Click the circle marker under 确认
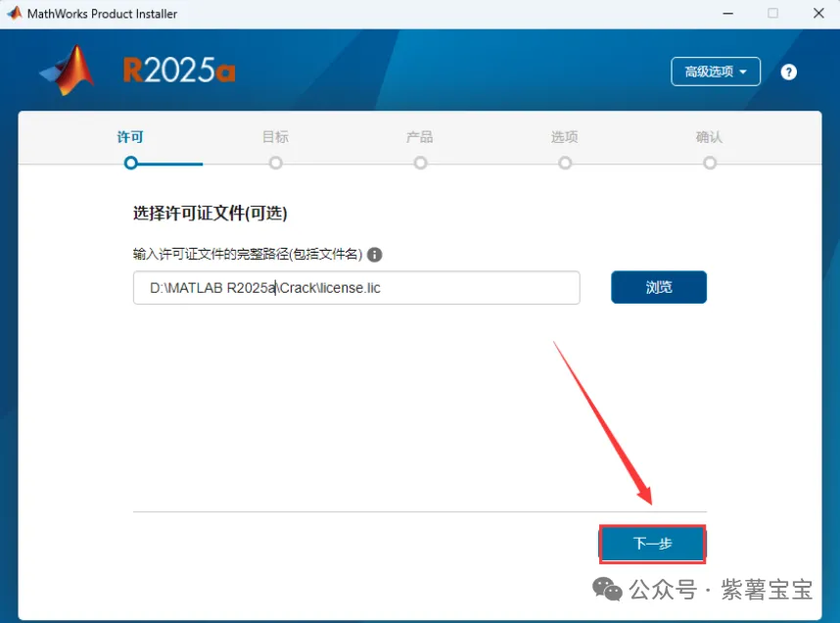 tap(710, 163)
